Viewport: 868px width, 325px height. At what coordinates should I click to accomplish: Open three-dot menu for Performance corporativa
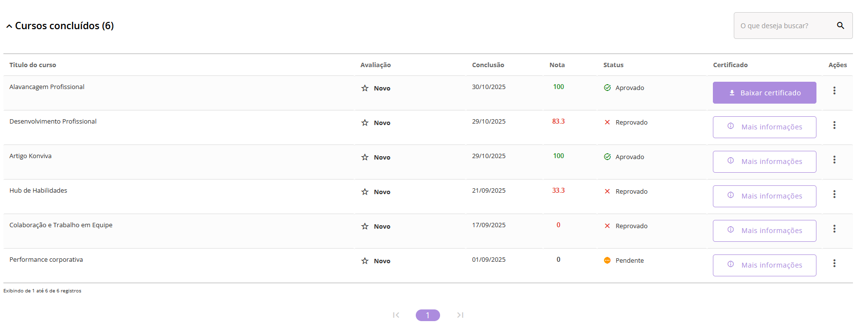click(x=834, y=263)
